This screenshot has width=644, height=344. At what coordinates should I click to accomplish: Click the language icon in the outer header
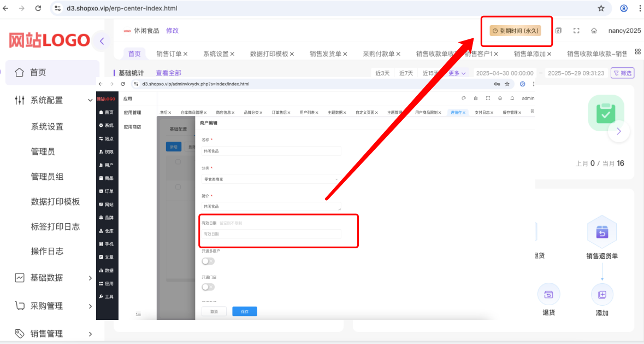(559, 31)
